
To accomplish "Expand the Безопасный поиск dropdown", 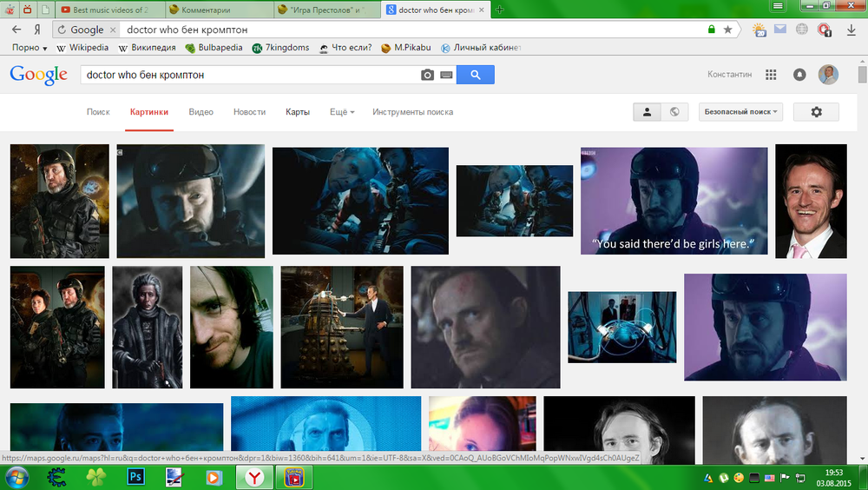I will click(740, 112).
